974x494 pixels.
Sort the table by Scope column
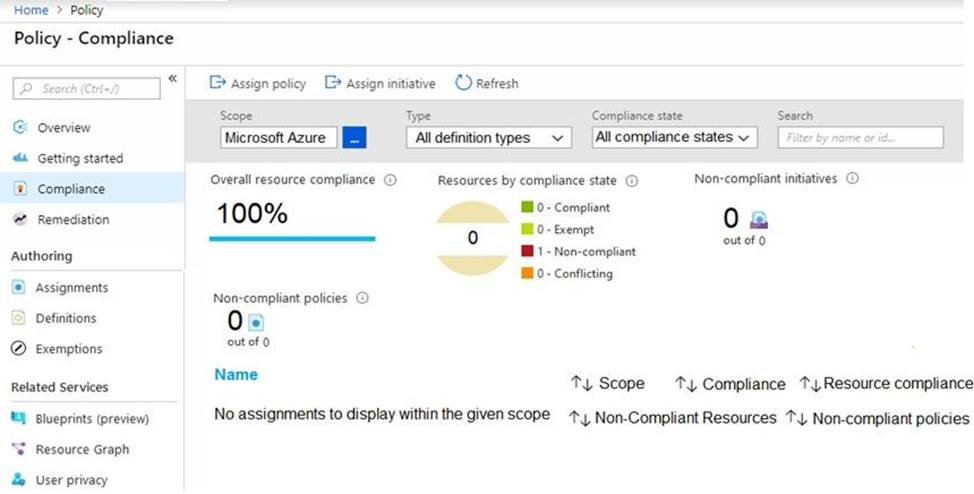[x=608, y=384]
